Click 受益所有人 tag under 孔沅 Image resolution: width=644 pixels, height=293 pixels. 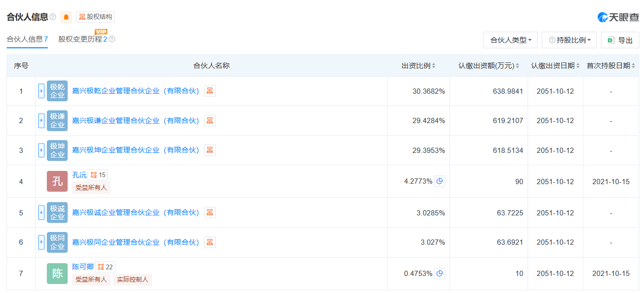point(91,187)
